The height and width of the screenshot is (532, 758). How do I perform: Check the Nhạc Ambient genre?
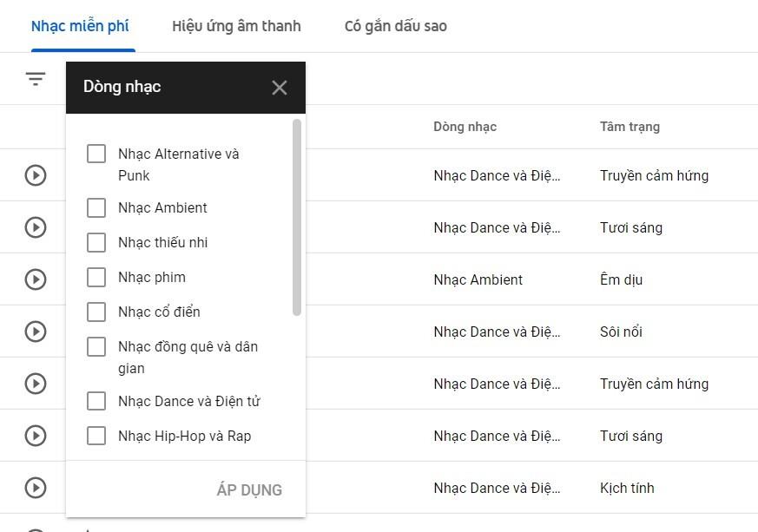tap(96, 207)
